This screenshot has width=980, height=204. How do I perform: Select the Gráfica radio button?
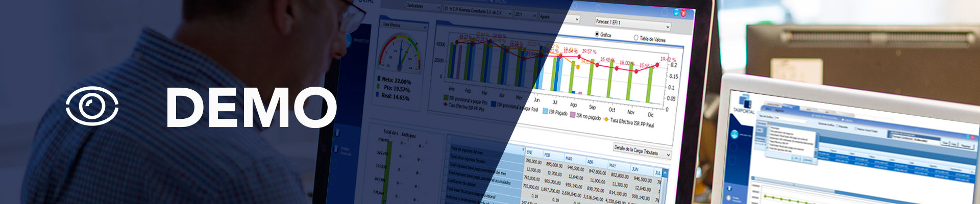(597, 34)
